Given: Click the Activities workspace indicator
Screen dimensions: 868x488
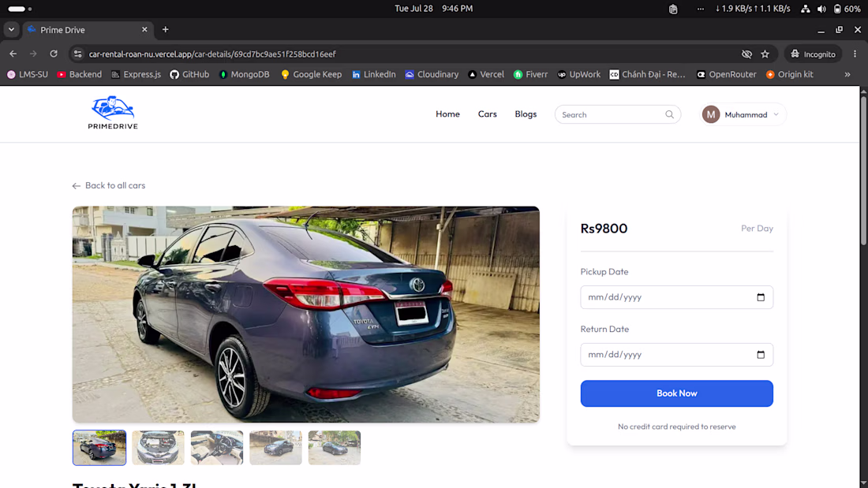Looking at the screenshot, I should [x=20, y=9].
